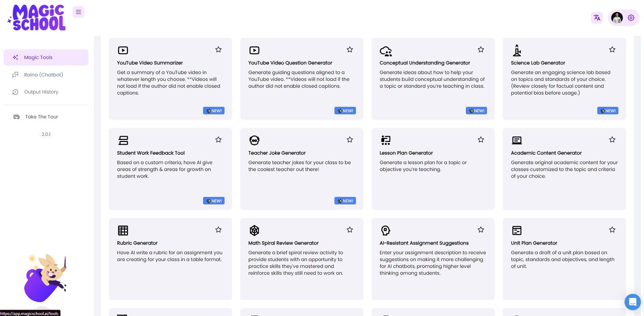The height and width of the screenshot is (316, 644).
Task: Collapse the sidebar with hamburger button
Action: [x=78, y=12]
